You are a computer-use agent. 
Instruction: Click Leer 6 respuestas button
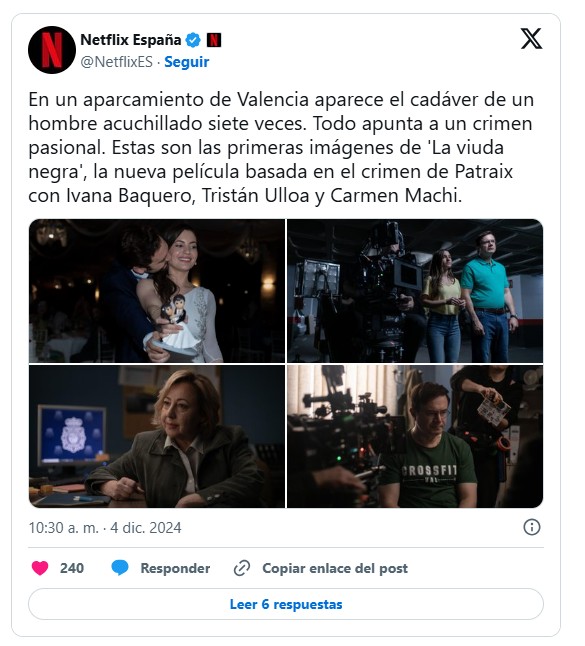[286, 604]
